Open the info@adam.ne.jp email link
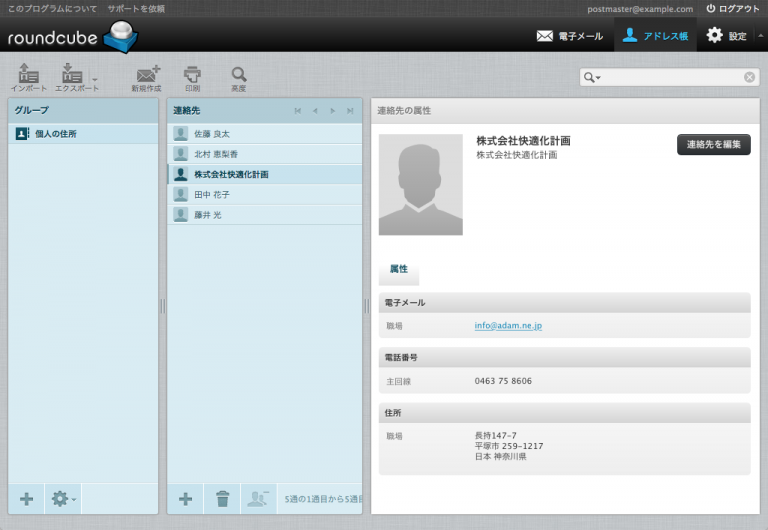768x530 pixels. click(x=508, y=326)
